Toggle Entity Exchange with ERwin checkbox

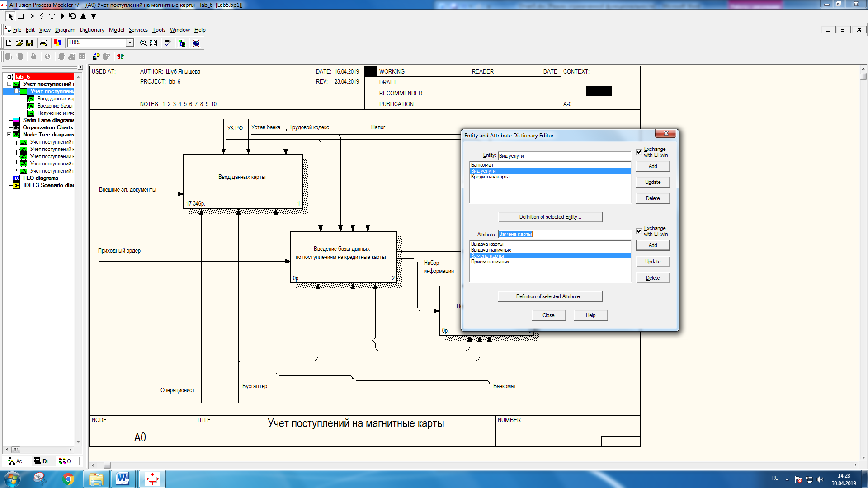coord(639,152)
